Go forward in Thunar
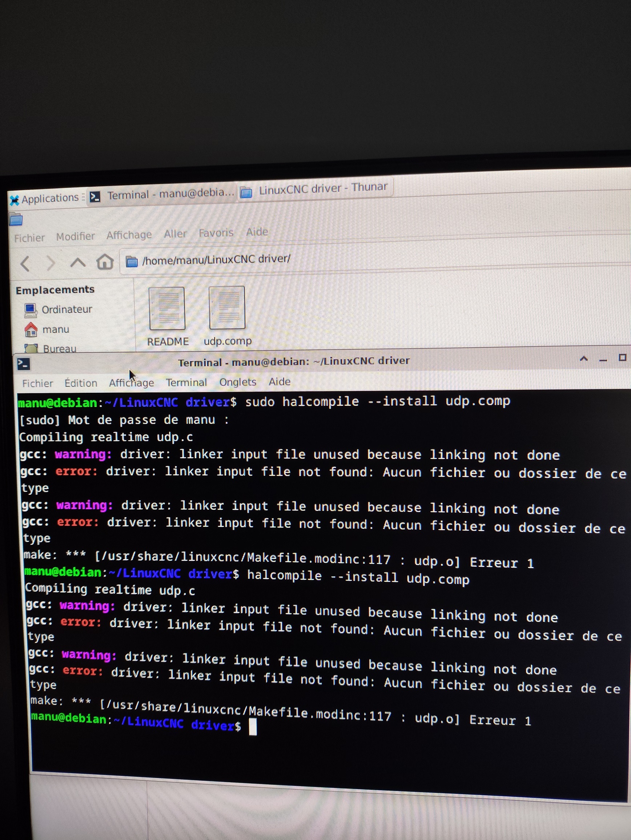The image size is (631, 840). click(51, 263)
